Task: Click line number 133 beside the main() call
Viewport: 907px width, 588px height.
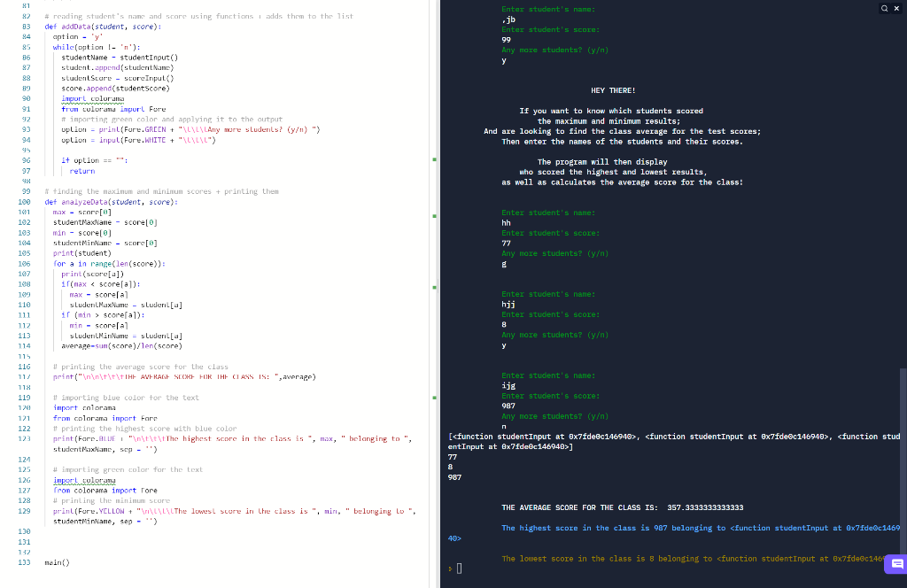Action: coord(22,562)
